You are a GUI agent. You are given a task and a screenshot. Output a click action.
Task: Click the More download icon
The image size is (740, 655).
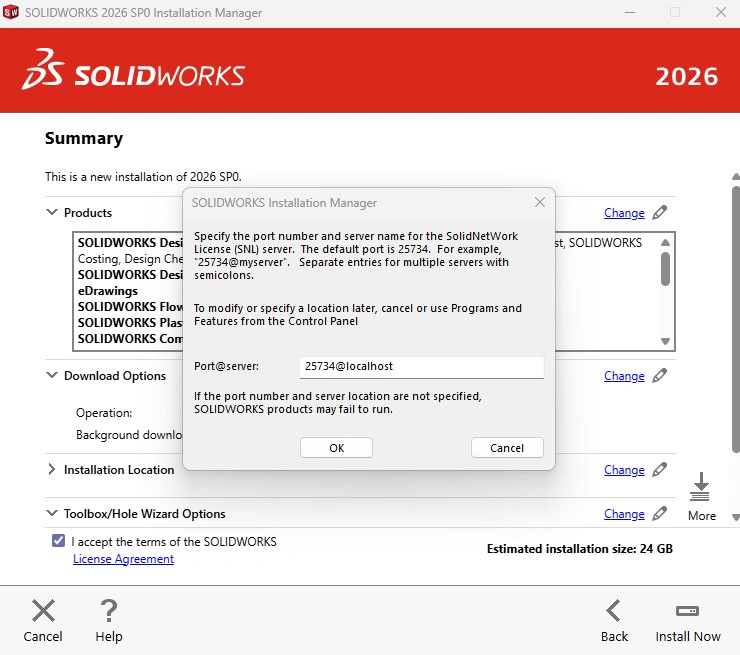click(700, 487)
